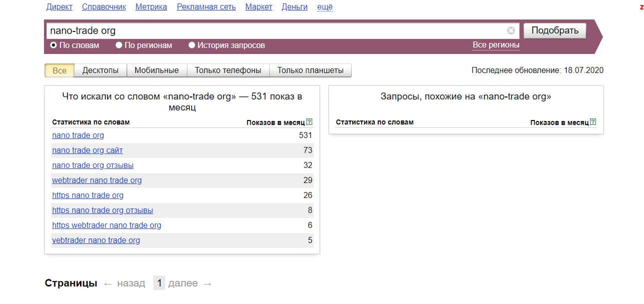644x304 pixels.
Task: Select the 'По регионам' radio option
Action: 119,45
